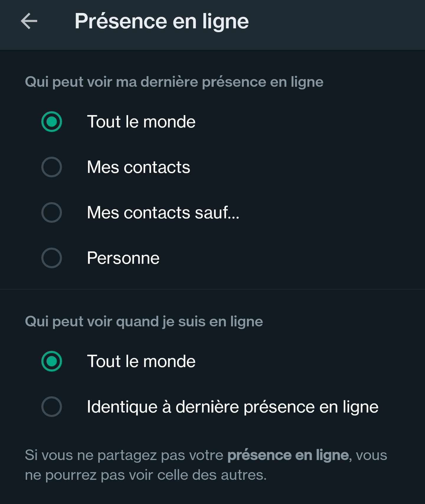The width and height of the screenshot is (425, 504).
Task: Tap the "Tout le monde" label under dernière présence
Action: click(141, 122)
